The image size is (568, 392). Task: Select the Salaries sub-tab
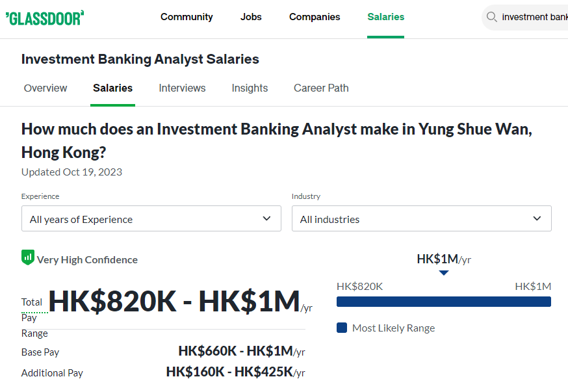112,88
